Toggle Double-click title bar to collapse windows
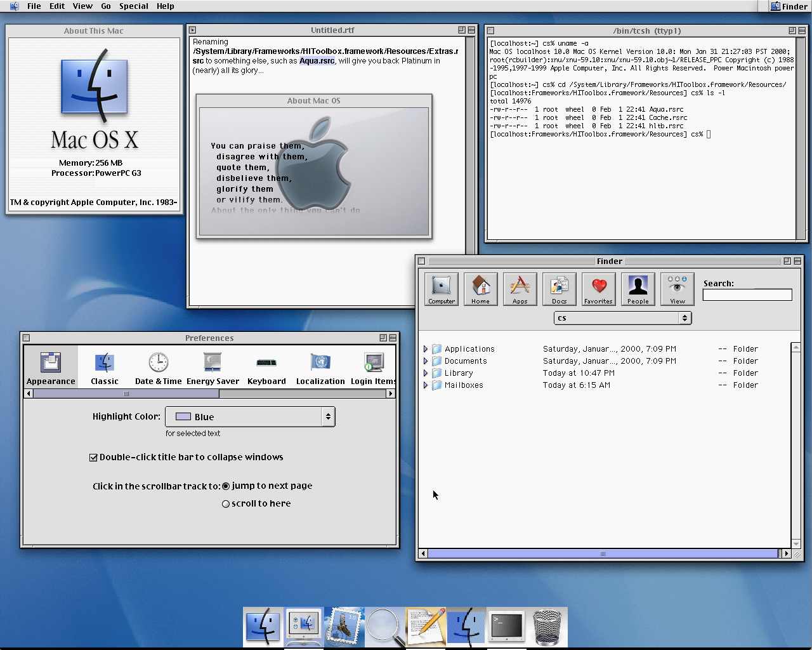Viewport: 812px width, 650px height. pyautogui.click(x=93, y=457)
